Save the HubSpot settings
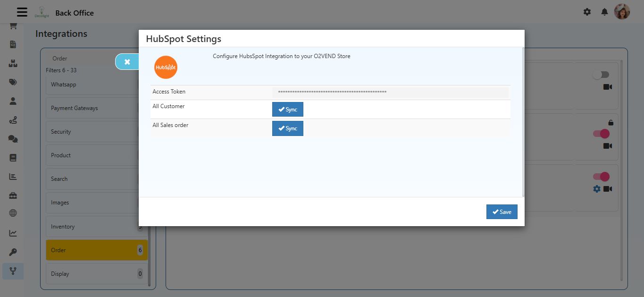 502,212
